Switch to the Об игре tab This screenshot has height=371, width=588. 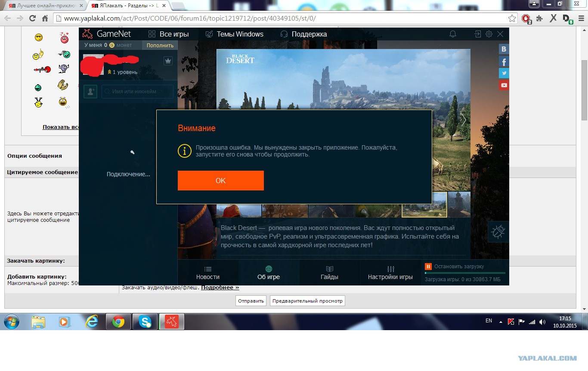pyautogui.click(x=269, y=273)
